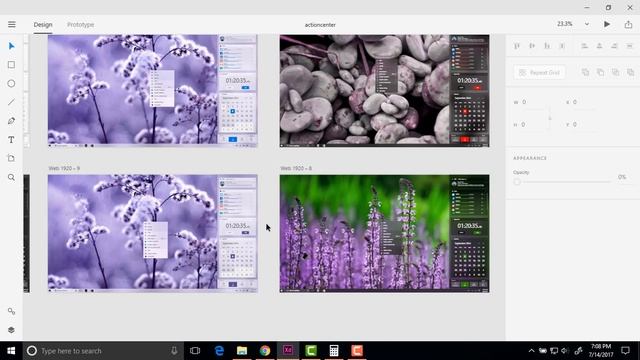Click the Share icon

click(628, 24)
